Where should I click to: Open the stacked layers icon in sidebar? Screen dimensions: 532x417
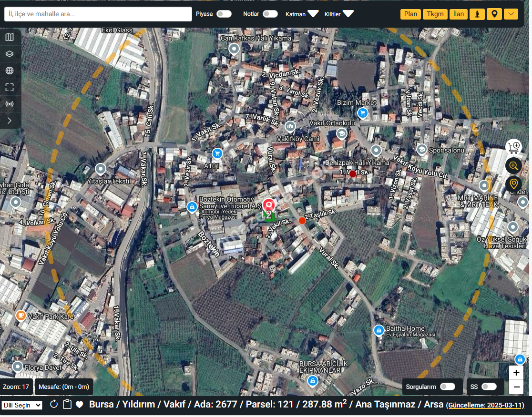(x=10, y=54)
